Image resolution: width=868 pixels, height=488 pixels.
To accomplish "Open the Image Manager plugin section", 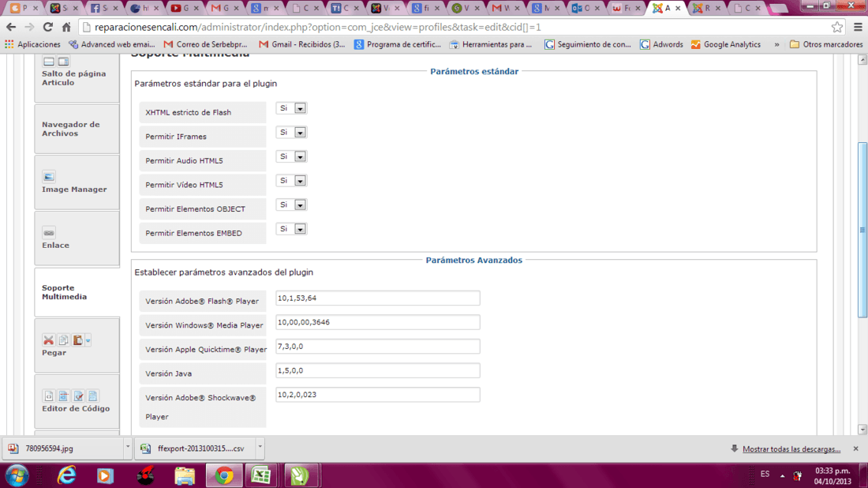I will pos(77,182).
